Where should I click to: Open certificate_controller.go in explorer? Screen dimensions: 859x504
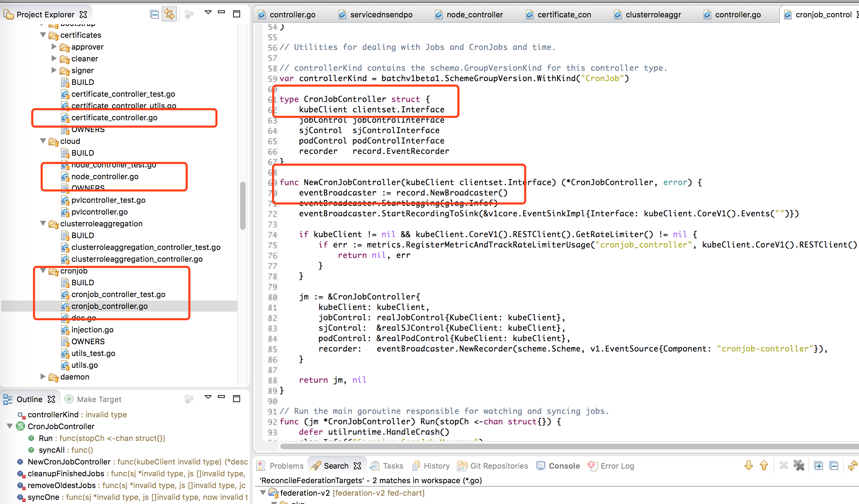pos(114,118)
